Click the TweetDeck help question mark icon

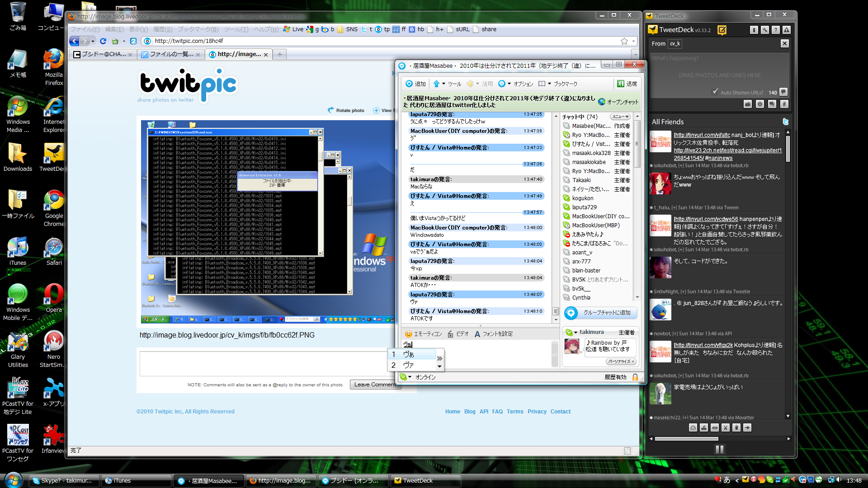776,30
